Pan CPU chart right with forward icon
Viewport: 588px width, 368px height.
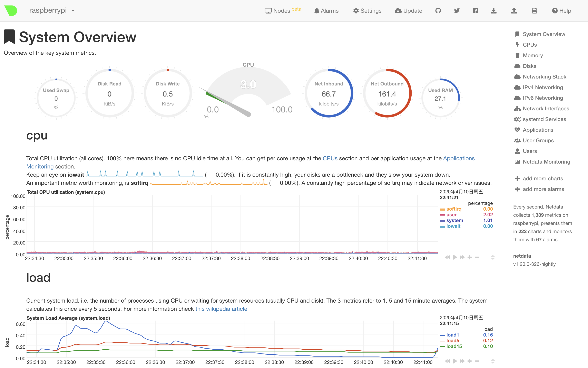pyautogui.click(x=462, y=257)
